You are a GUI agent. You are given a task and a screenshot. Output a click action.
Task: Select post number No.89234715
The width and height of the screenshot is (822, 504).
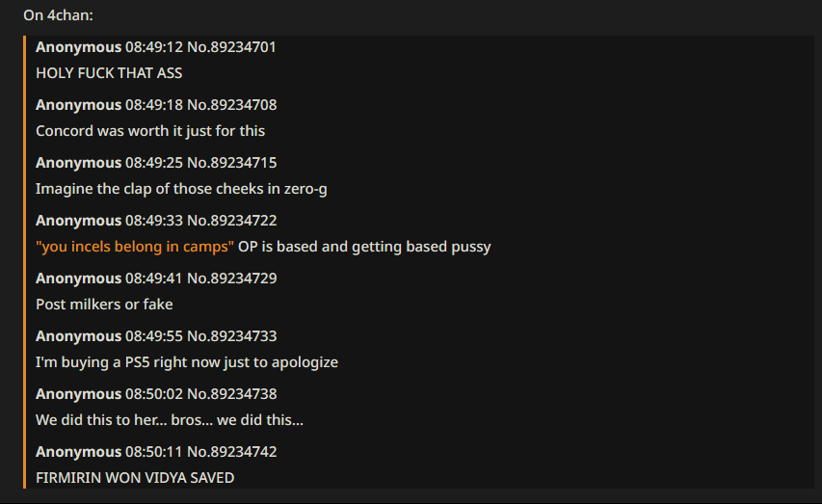click(231, 163)
